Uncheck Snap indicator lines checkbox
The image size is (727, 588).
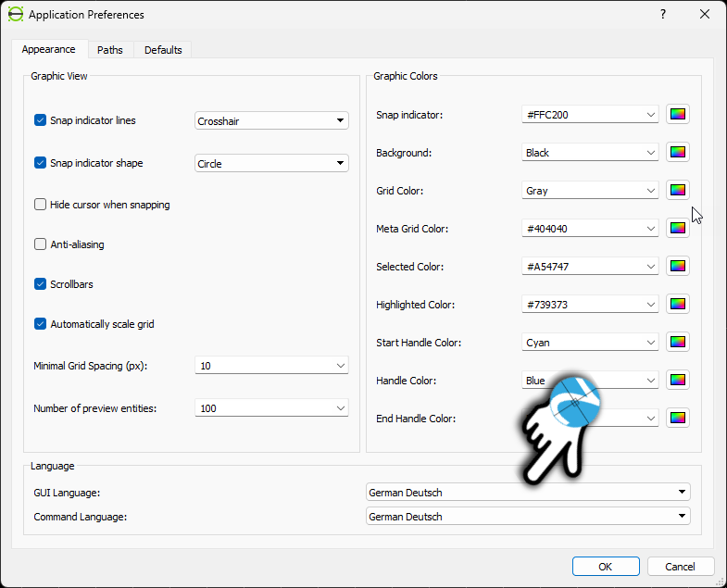pyautogui.click(x=41, y=120)
